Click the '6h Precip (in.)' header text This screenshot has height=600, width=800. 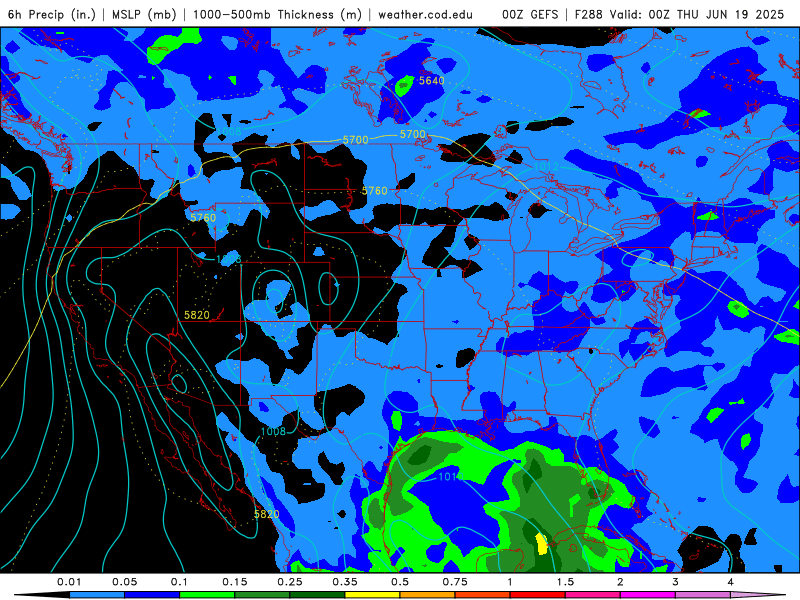click(52, 14)
